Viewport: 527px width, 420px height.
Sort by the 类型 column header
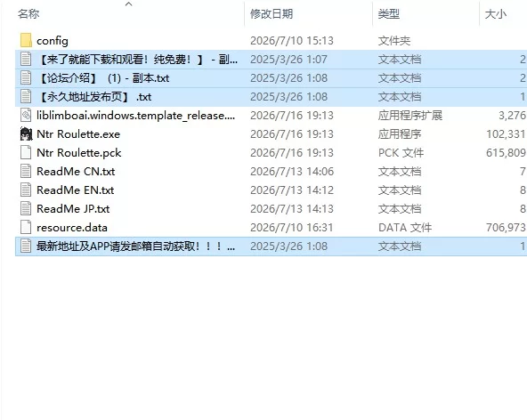pos(389,14)
